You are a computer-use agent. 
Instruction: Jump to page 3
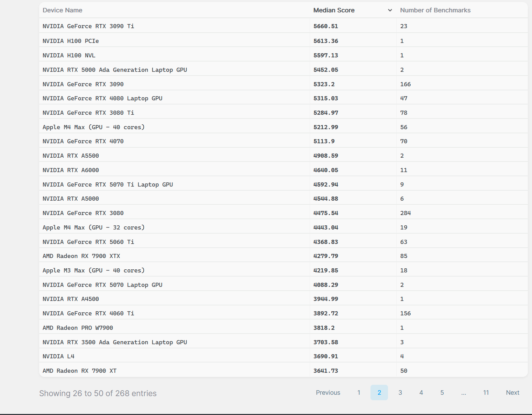[x=400, y=393]
